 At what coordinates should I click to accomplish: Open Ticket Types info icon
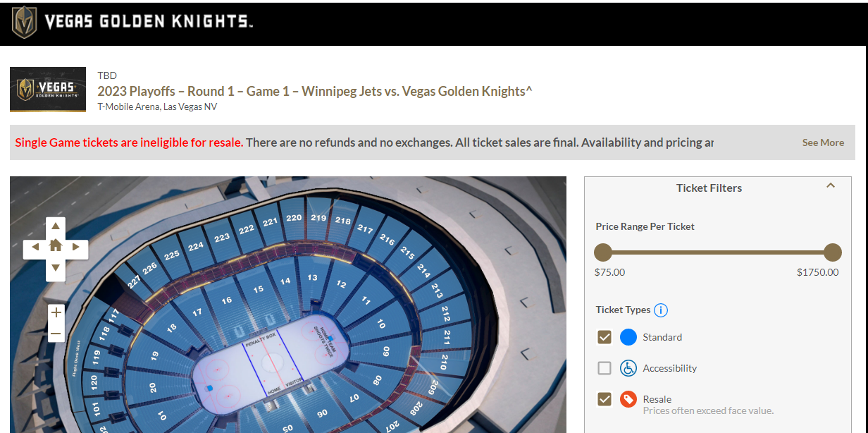[661, 310]
